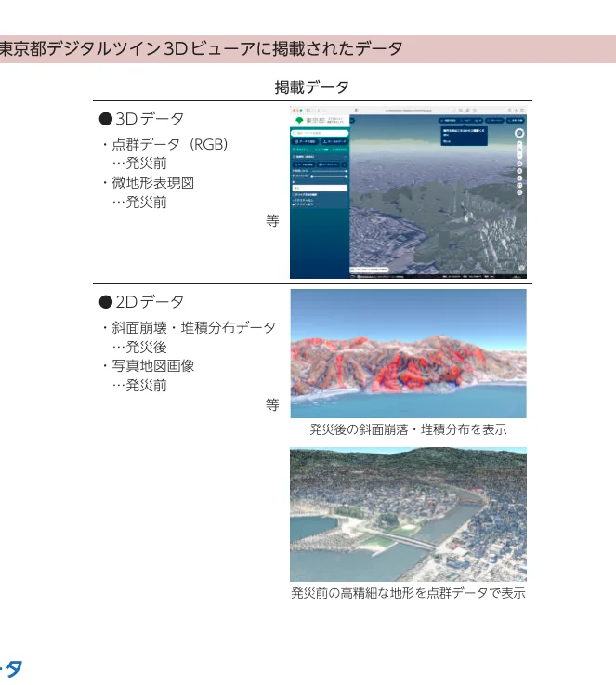616x685 pixels.
Task: Click caption 発災前の高精細な地形を点群データで表示
Action: coord(408,593)
